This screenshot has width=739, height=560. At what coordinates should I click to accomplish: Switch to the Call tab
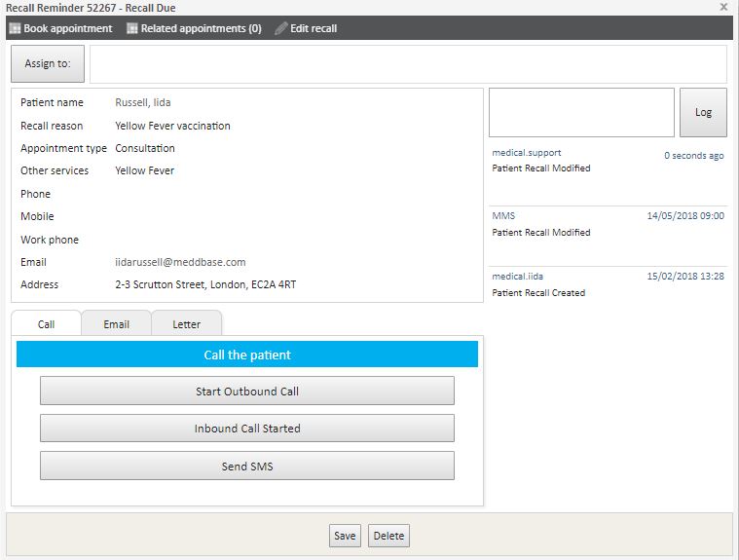(x=46, y=324)
